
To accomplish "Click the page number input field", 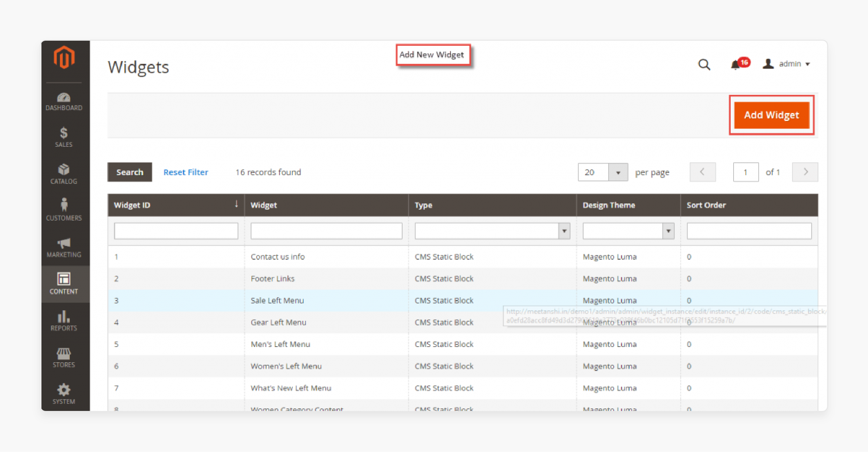I will click(x=746, y=172).
